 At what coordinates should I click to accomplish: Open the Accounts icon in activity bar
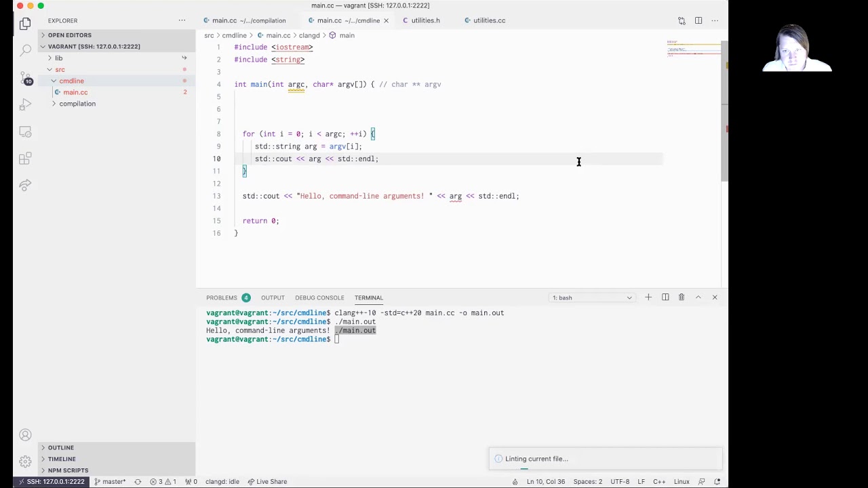pyautogui.click(x=25, y=435)
